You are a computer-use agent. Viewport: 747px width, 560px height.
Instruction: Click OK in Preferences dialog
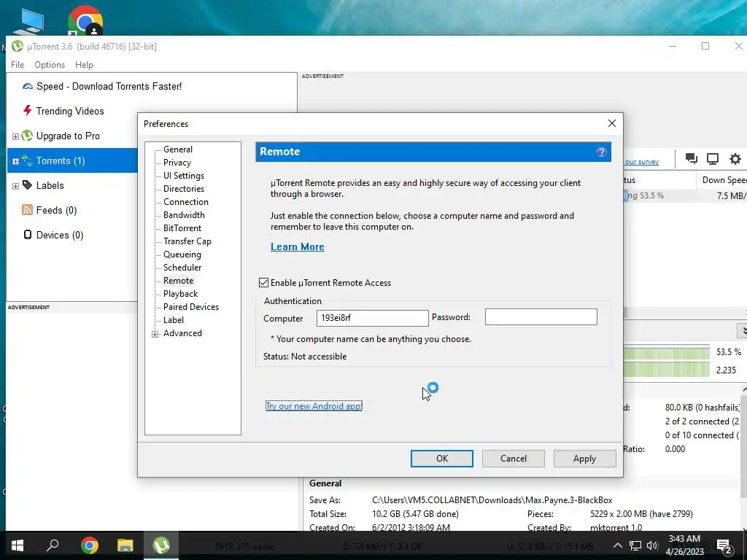(x=441, y=459)
